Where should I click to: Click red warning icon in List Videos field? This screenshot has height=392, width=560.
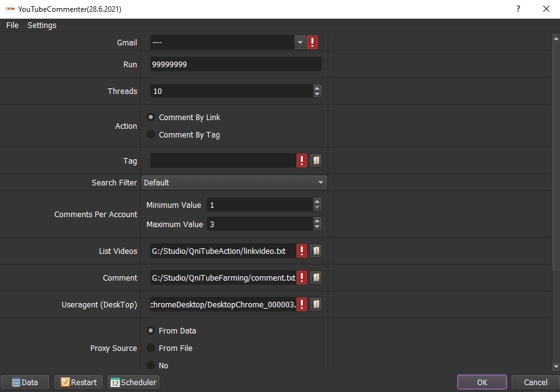click(302, 251)
